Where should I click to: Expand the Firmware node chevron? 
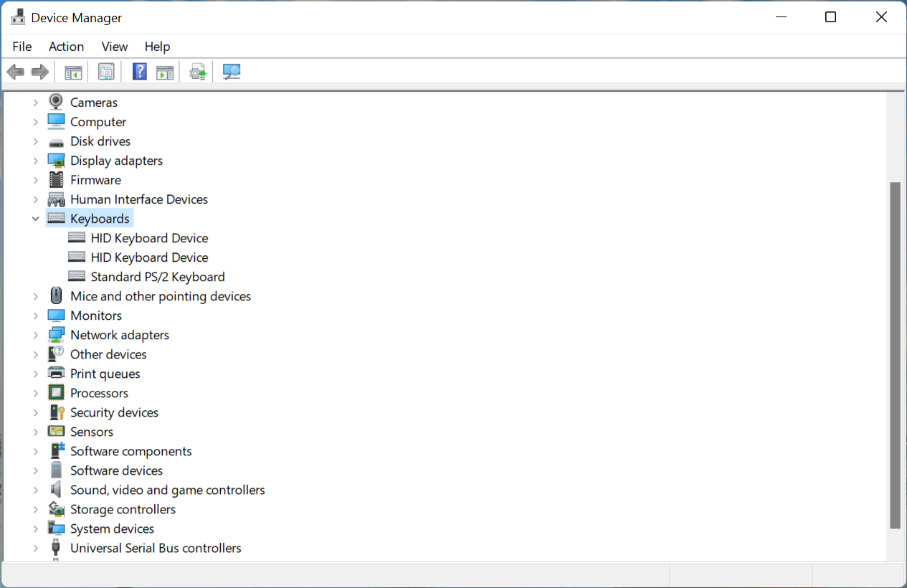pos(35,180)
